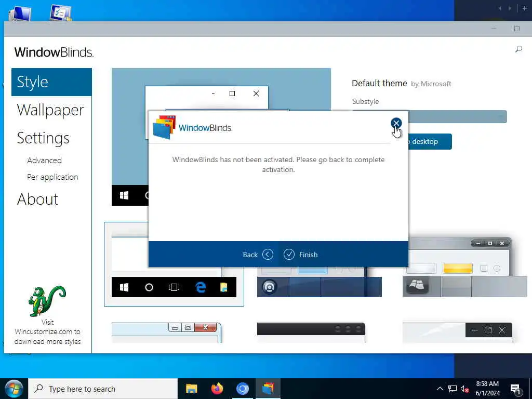Open the Advanced settings page
532x399 pixels.
(45, 160)
